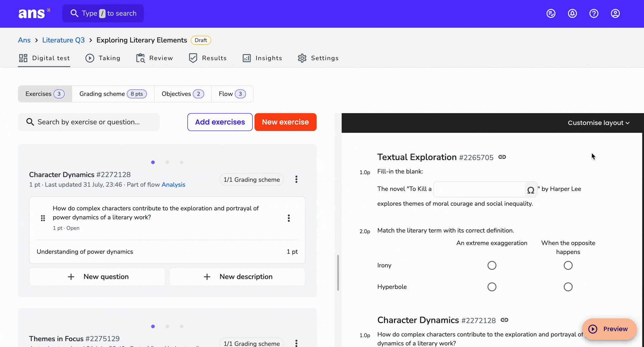
Task: Add a New description to Character Dynamics
Action: coord(237,277)
